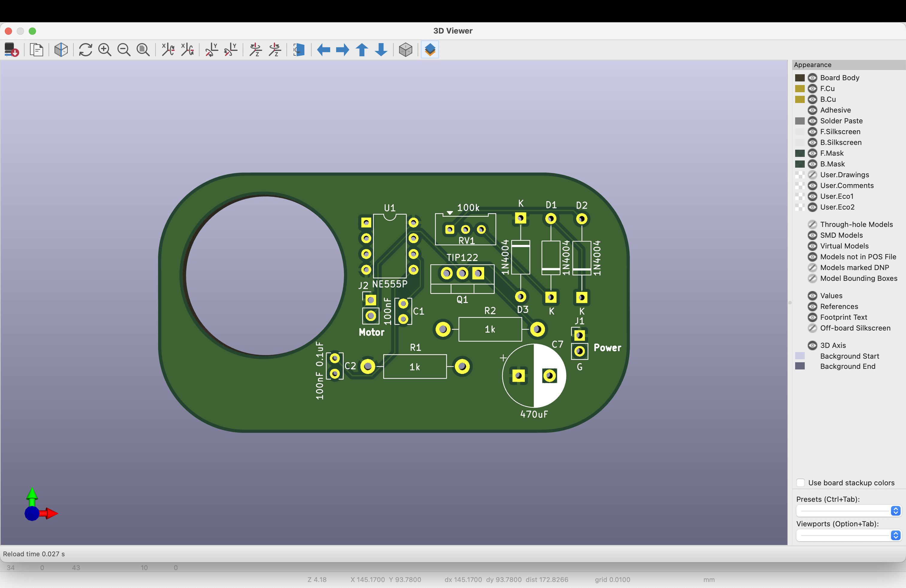Hide the F.Silkscreen layer

(812, 132)
